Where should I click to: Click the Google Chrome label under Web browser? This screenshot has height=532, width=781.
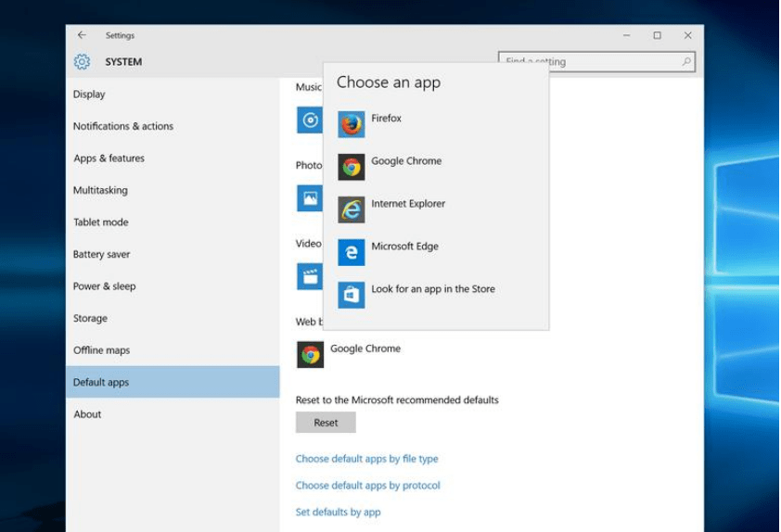[x=365, y=348]
